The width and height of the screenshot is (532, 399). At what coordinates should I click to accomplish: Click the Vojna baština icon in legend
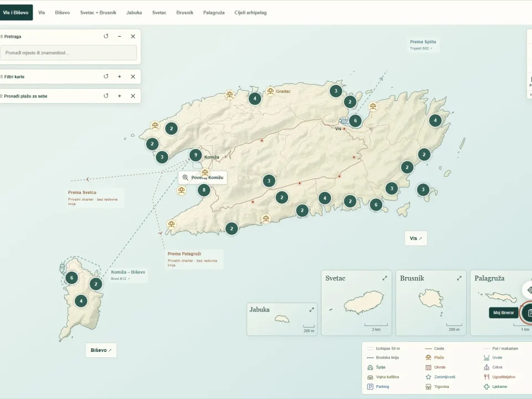[x=370, y=377]
